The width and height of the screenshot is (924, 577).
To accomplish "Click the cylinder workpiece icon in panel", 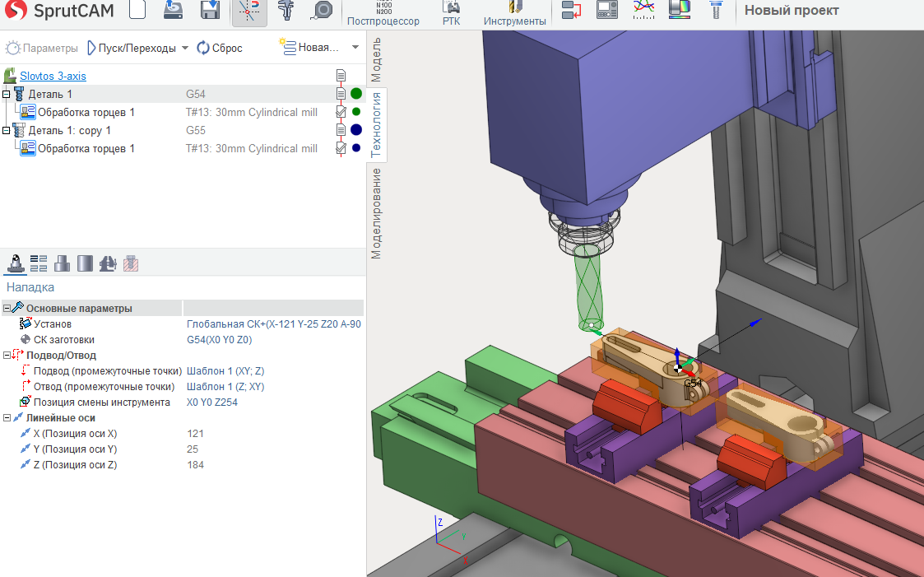I will [x=85, y=263].
